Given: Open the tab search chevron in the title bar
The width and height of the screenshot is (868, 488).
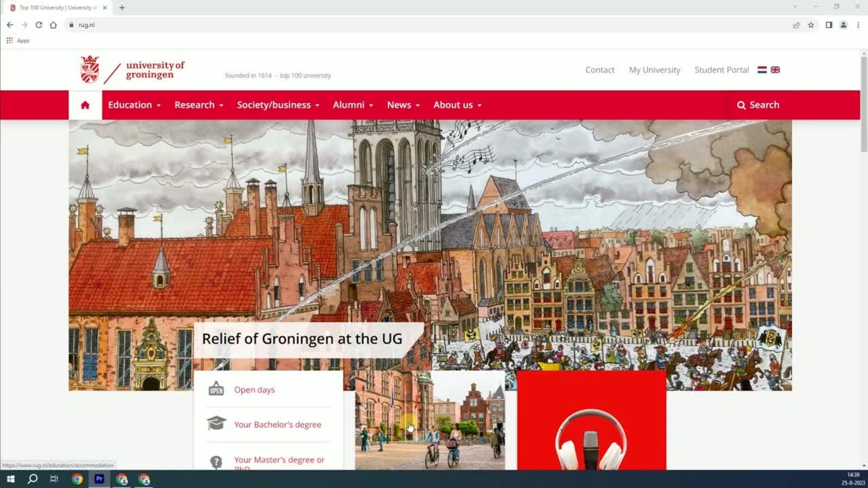Looking at the screenshot, I should click(x=795, y=7).
